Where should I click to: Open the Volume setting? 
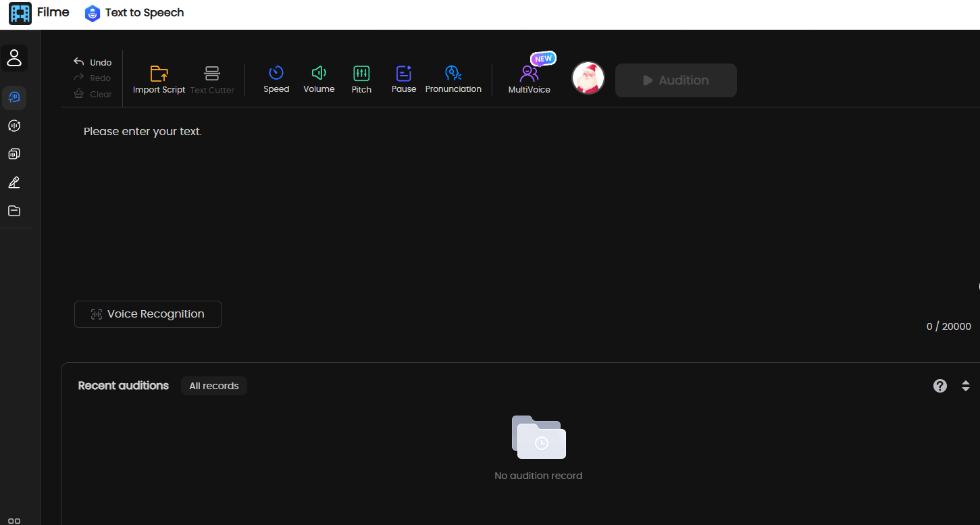(x=319, y=79)
